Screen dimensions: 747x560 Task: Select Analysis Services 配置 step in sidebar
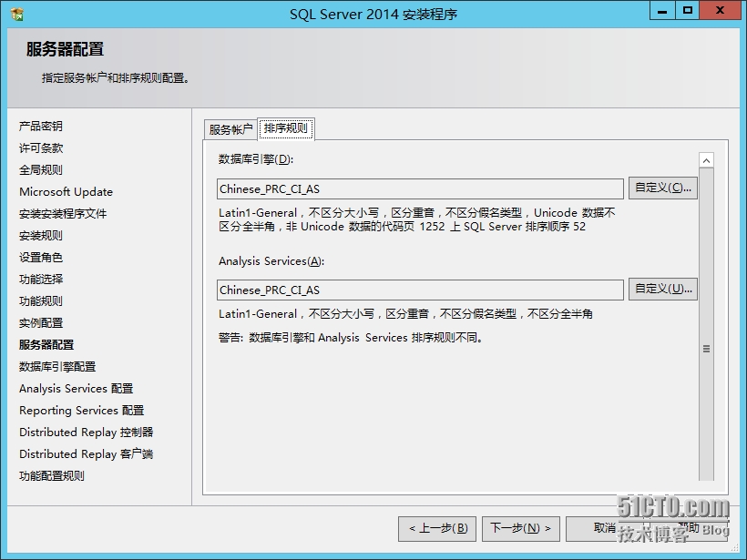(x=77, y=389)
